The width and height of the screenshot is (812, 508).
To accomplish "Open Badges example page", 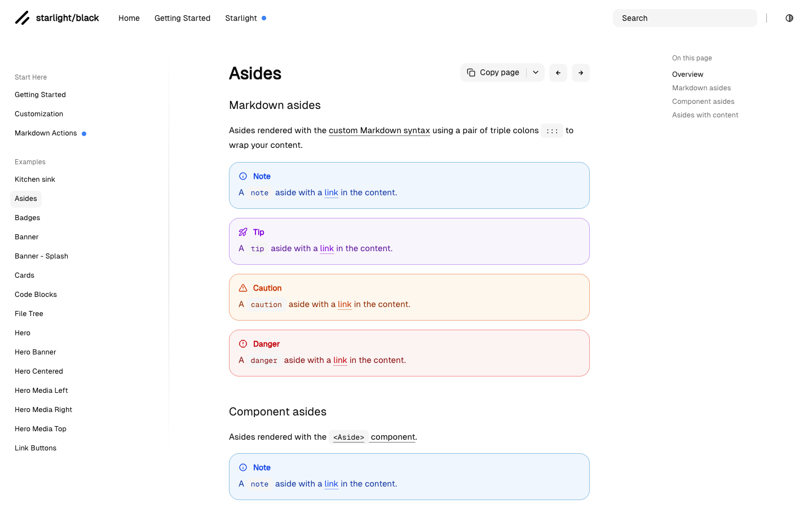I will point(27,218).
